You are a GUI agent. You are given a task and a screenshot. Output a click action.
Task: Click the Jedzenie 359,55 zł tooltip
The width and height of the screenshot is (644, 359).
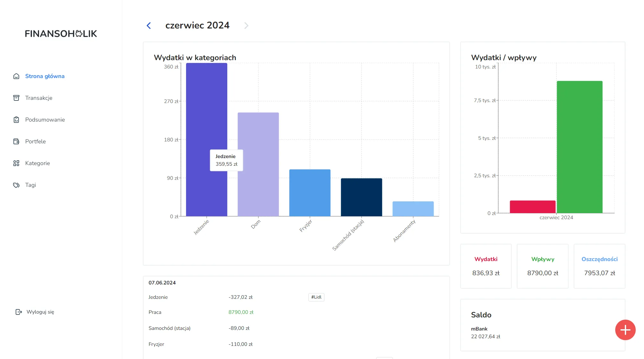click(226, 160)
